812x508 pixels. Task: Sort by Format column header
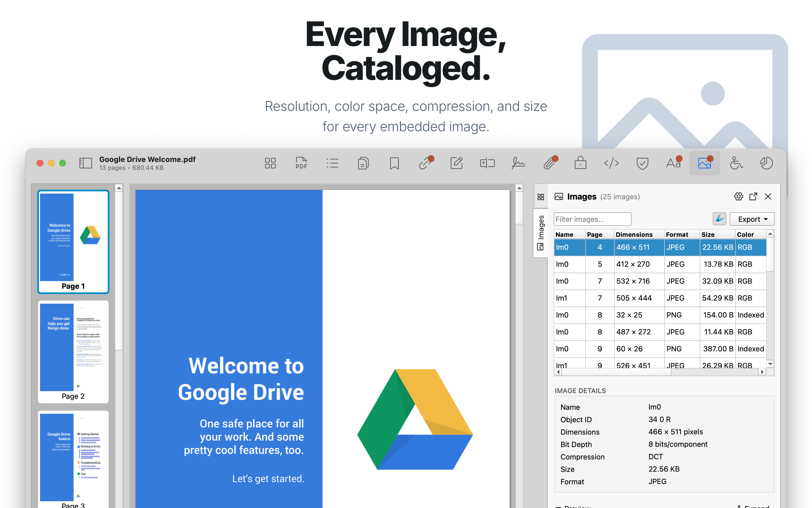682,234
